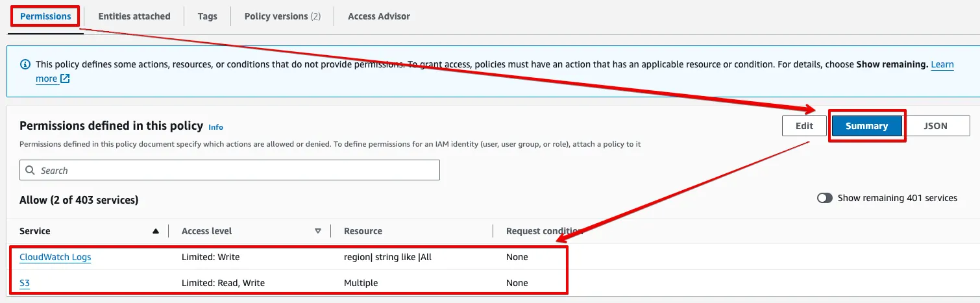Click the Request condition column header
This screenshot has width=980, height=303.
pyautogui.click(x=544, y=231)
